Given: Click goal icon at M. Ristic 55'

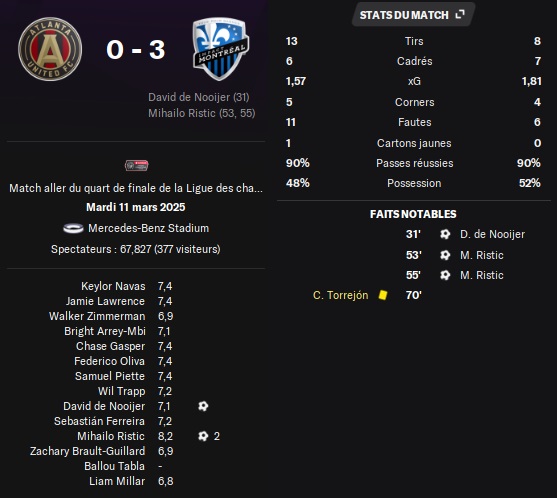Looking at the screenshot, I should click(445, 275).
